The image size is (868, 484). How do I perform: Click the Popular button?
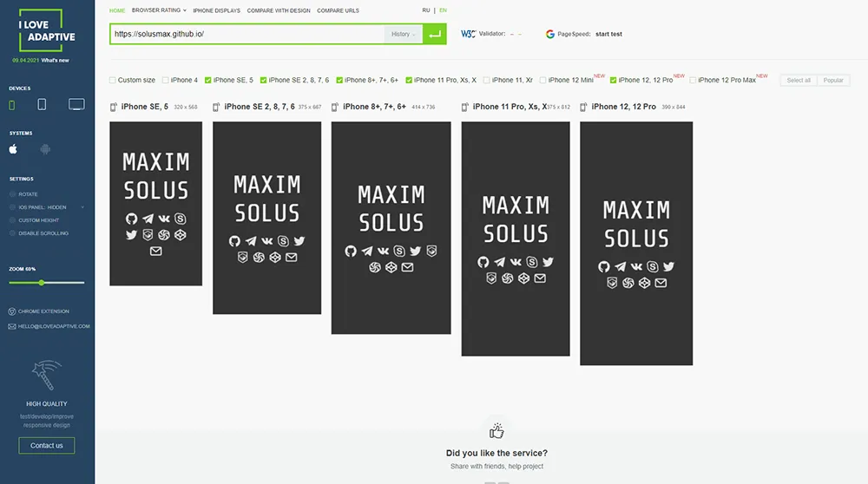tap(833, 80)
